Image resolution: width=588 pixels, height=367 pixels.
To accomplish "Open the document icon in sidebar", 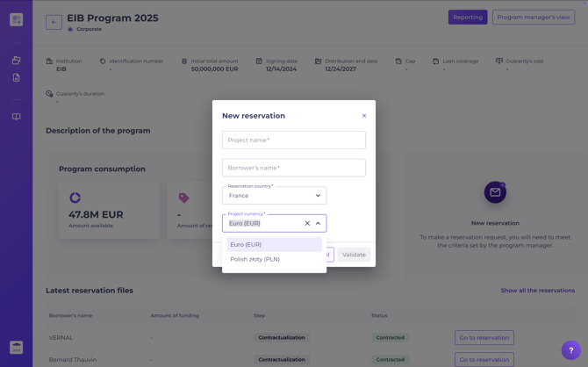I will click(x=16, y=77).
